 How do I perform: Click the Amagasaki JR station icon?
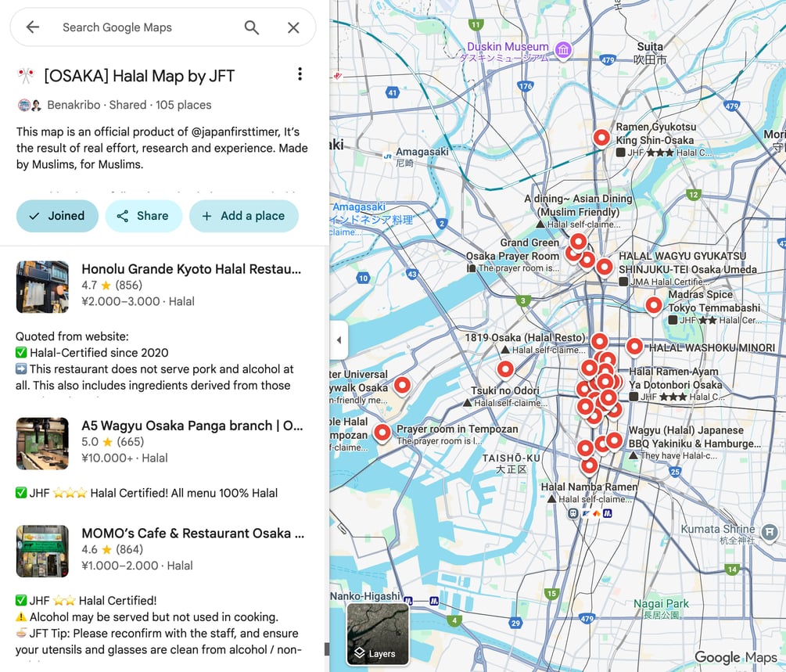387,156
